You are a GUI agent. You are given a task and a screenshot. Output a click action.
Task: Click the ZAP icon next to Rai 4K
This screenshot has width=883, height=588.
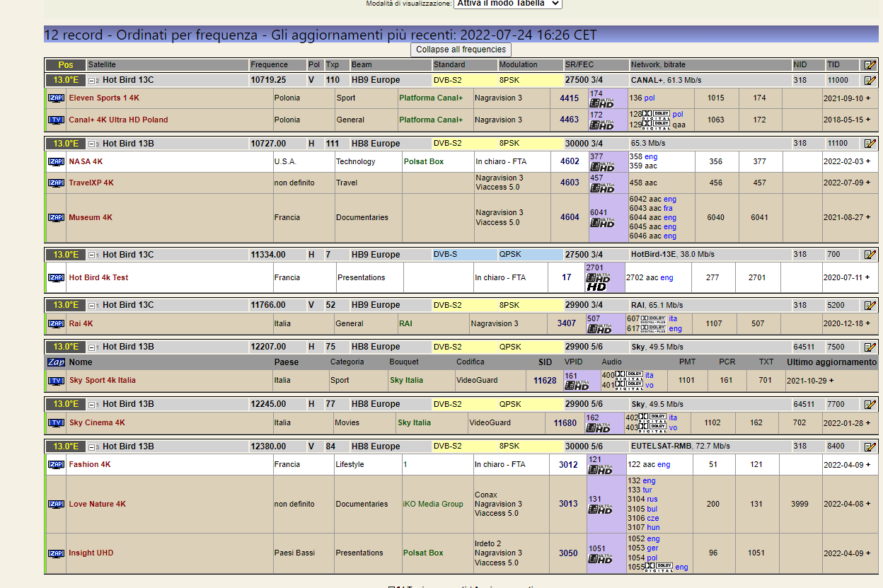[x=56, y=323]
